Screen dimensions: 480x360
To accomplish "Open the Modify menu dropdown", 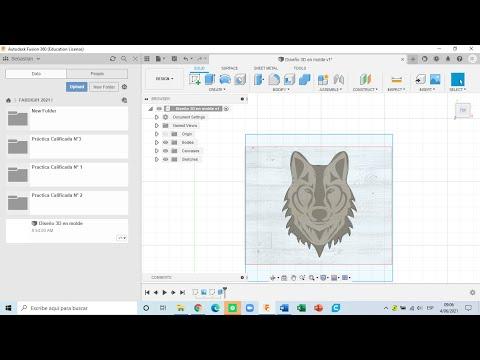I will click(x=281, y=89).
